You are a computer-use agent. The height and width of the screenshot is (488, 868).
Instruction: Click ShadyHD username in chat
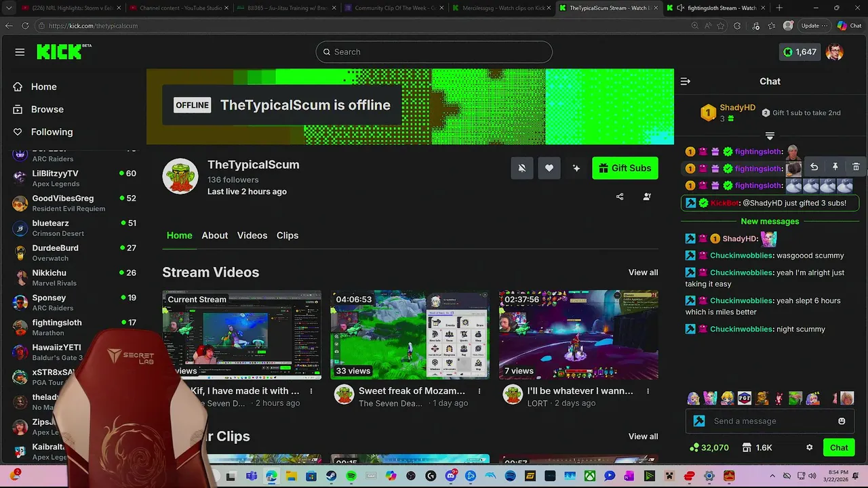click(739, 239)
